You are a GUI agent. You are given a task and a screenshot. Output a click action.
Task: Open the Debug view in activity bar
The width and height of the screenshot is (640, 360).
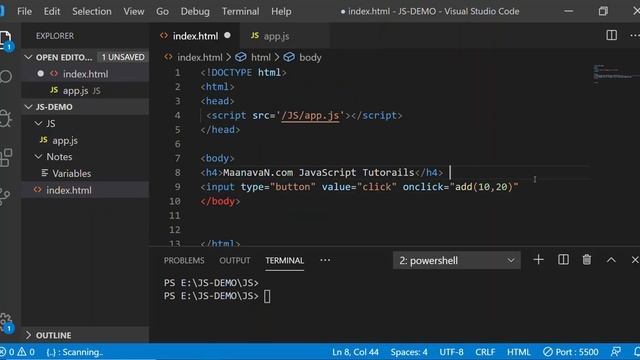tap(6, 118)
